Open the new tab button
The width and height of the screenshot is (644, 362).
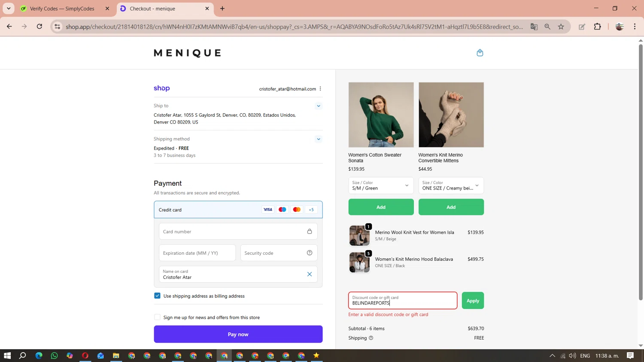222,9
